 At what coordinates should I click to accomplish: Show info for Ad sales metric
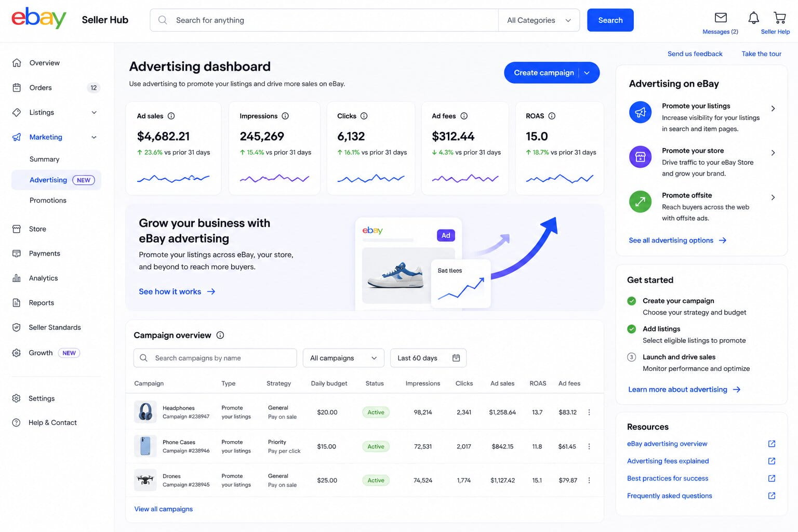[x=171, y=116]
